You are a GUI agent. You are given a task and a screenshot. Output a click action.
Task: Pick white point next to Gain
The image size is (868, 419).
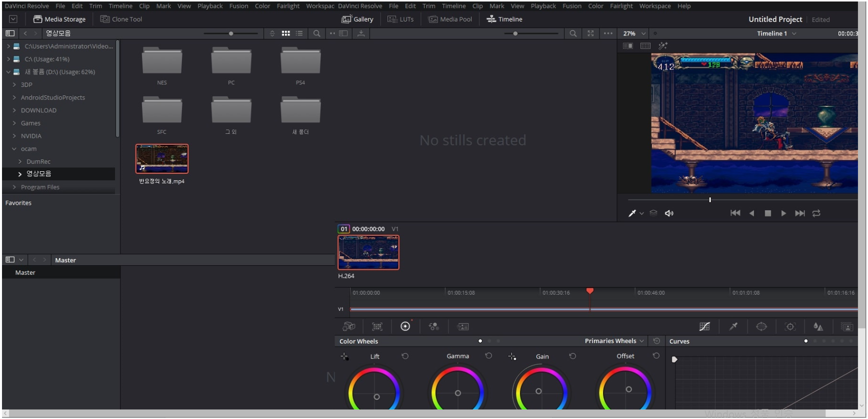tap(512, 357)
